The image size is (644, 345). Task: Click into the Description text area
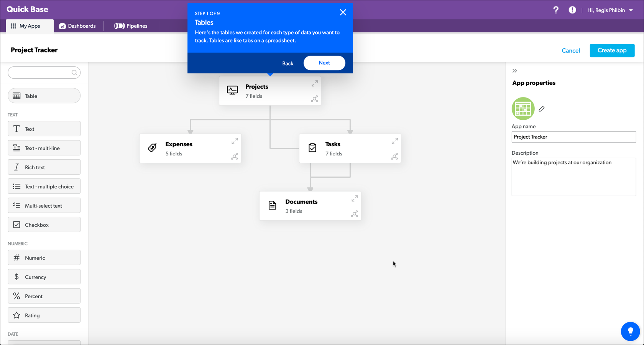[573, 177]
